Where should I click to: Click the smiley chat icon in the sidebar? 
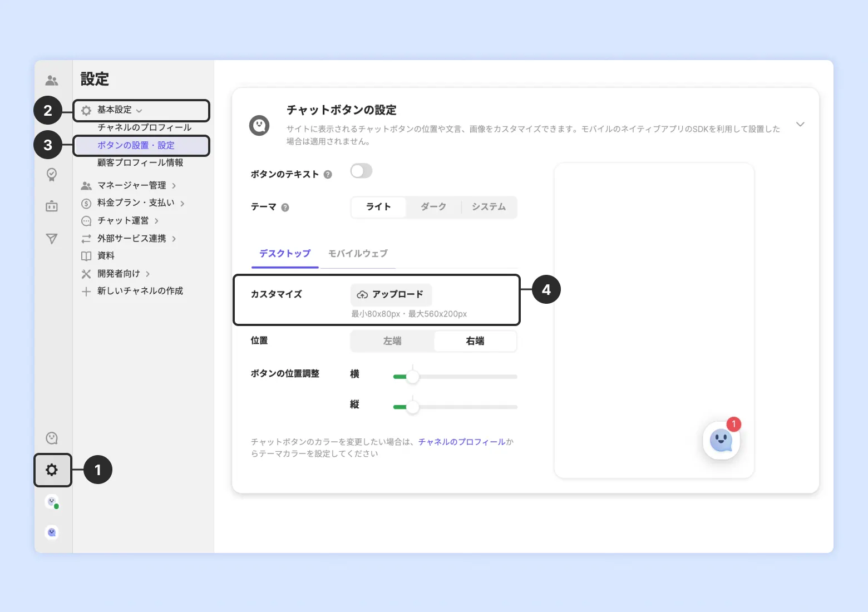tap(52, 438)
